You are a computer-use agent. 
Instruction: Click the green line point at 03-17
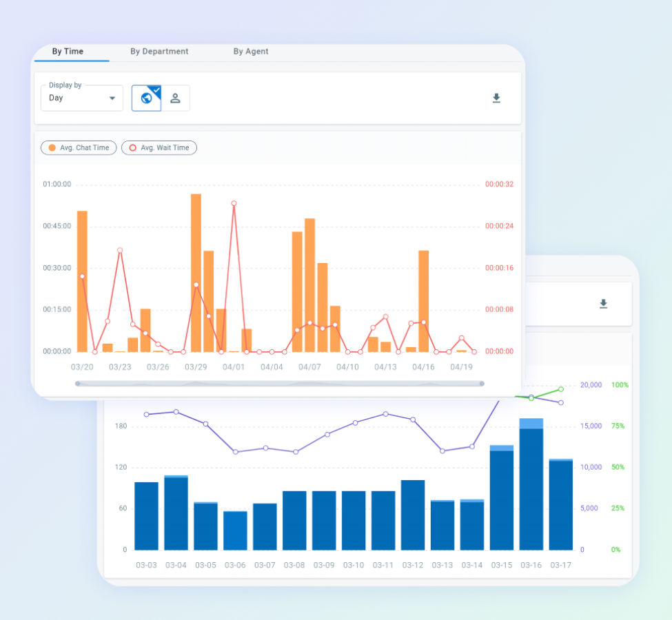pos(561,389)
